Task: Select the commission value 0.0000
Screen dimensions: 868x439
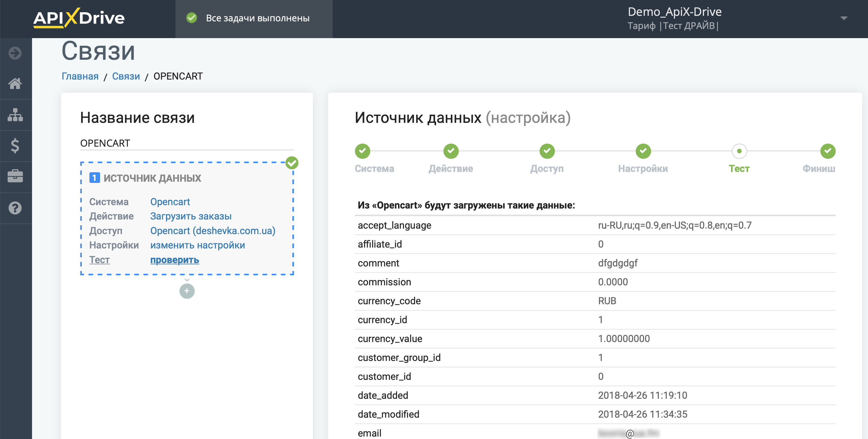Action: (613, 282)
